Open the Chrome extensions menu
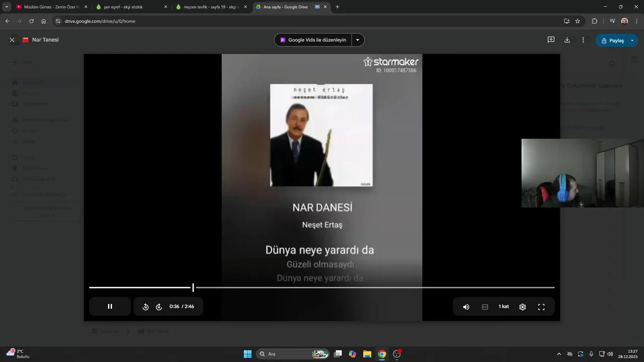644x362 pixels. pos(594,21)
